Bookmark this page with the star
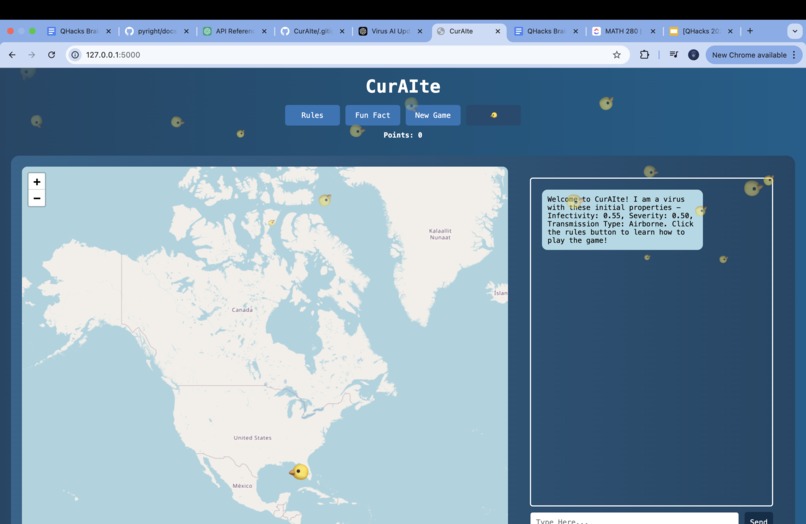This screenshot has width=806, height=524. point(616,55)
